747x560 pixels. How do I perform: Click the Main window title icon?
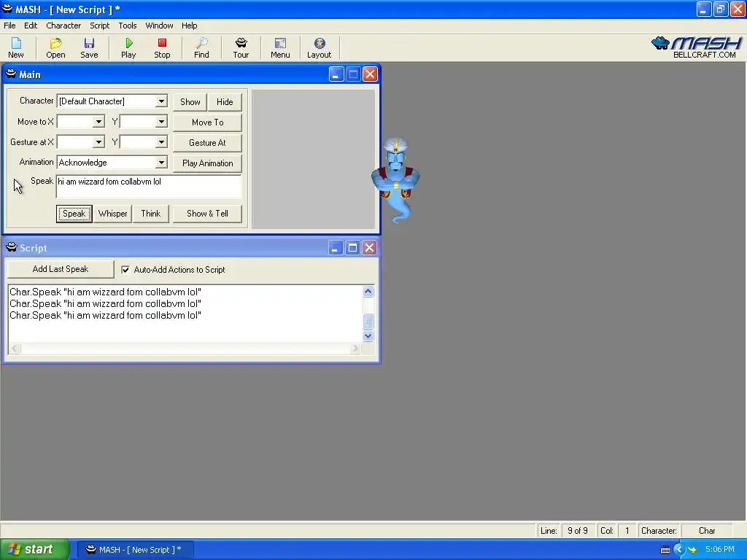(x=11, y=74)
